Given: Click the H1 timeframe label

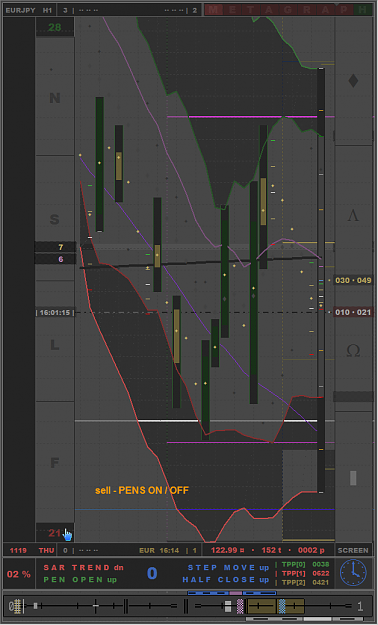Looking at the screenshot, I should (47, 10).
